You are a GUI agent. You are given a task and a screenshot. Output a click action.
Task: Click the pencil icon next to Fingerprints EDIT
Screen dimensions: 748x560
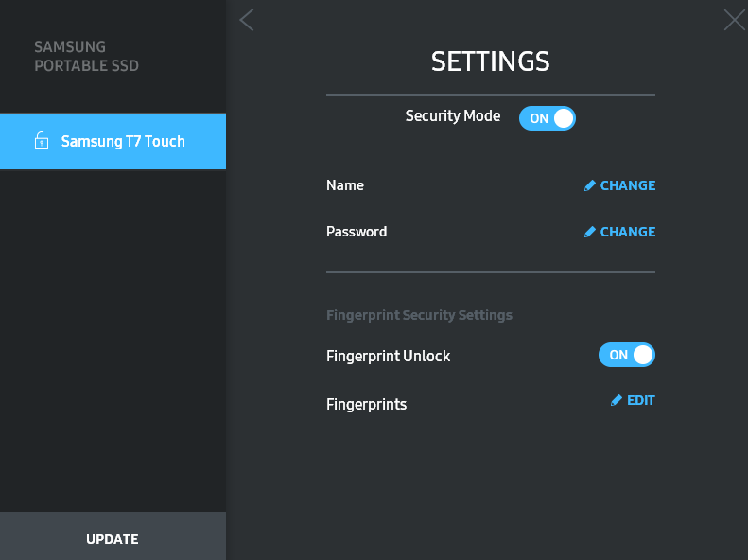[617, 401]
